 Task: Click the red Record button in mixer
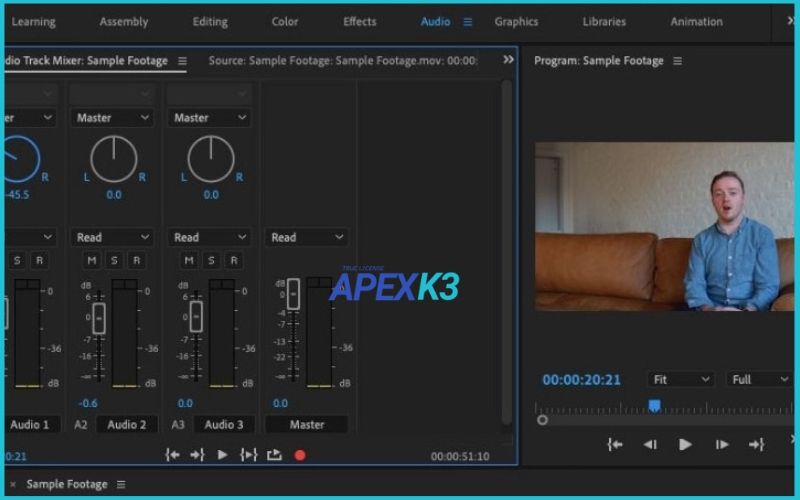[x=299, y=455]
